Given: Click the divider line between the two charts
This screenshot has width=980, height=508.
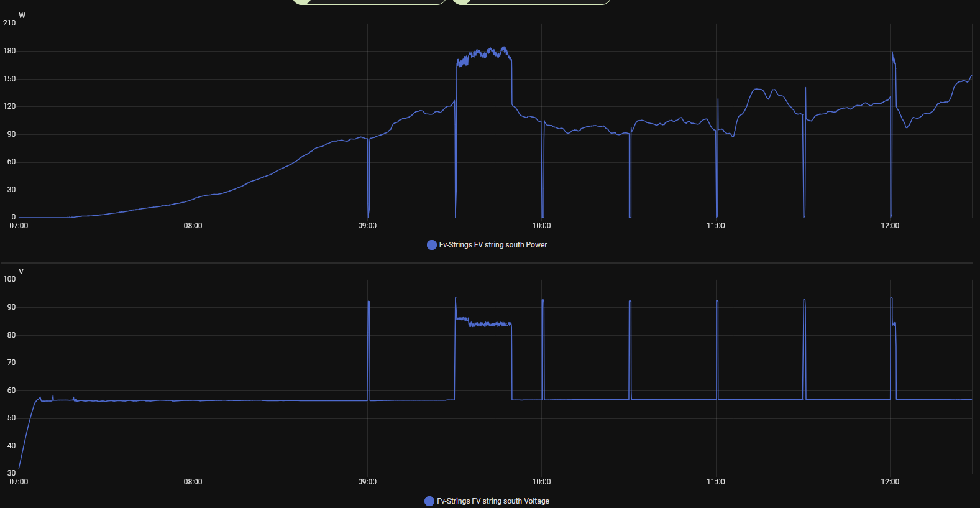Looking at the screenshot, I should [x=487, y=263].
